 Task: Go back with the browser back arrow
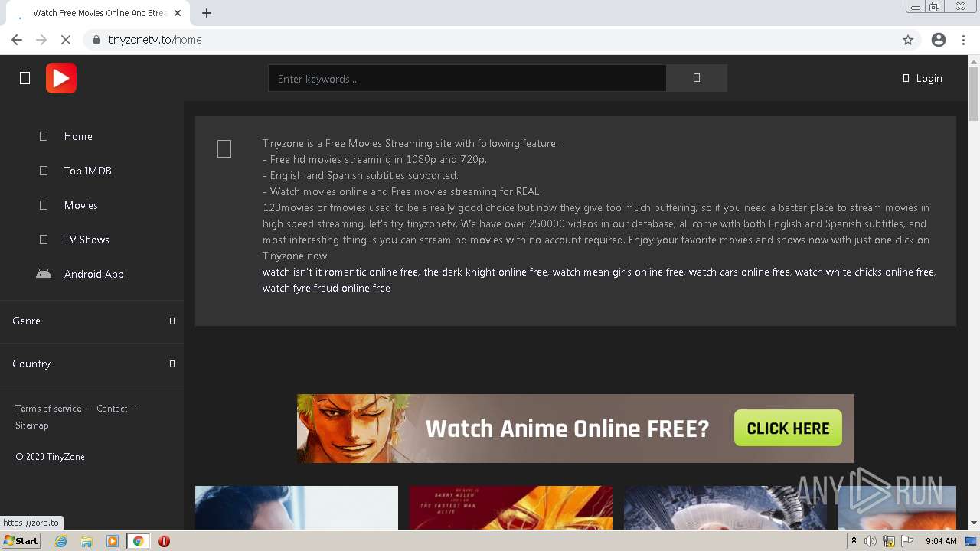pos(17,40)
